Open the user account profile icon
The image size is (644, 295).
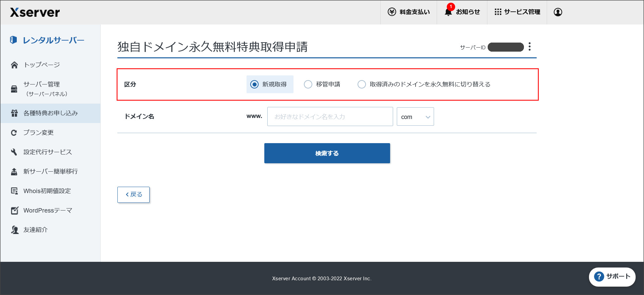click(x=558, y=12)
